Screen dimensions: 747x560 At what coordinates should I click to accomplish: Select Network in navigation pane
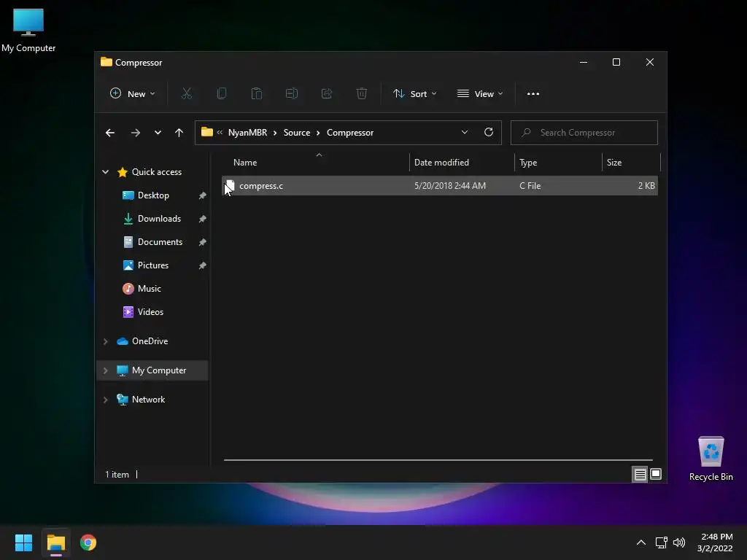click(148, 400)
